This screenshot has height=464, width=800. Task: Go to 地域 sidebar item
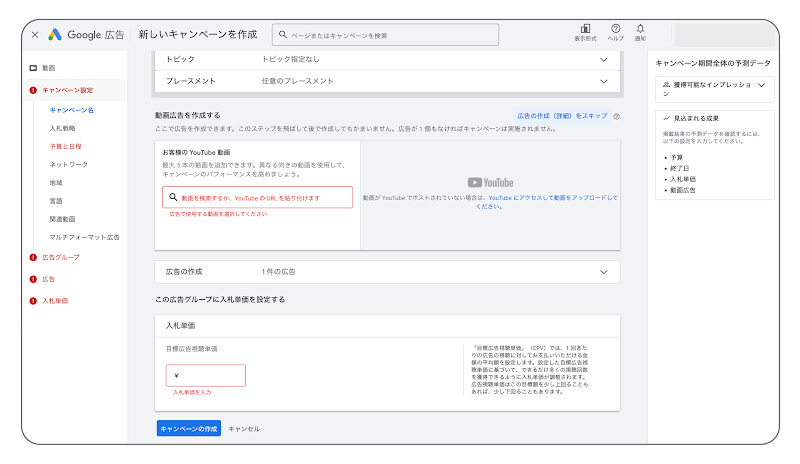coord(56,183)
